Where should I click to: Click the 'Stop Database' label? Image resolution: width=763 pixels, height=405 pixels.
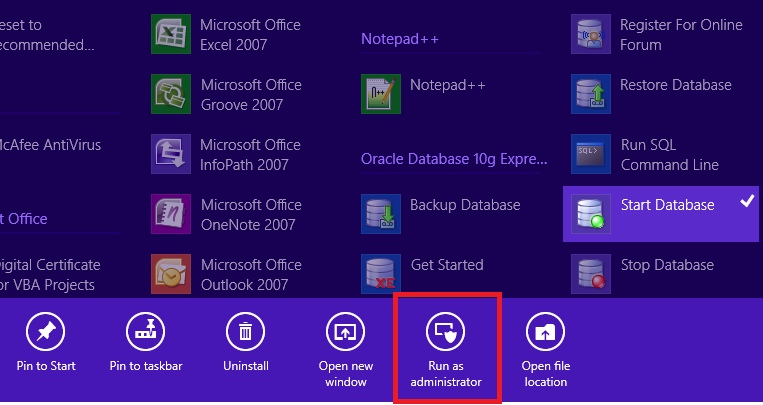[x=667, y=265]
